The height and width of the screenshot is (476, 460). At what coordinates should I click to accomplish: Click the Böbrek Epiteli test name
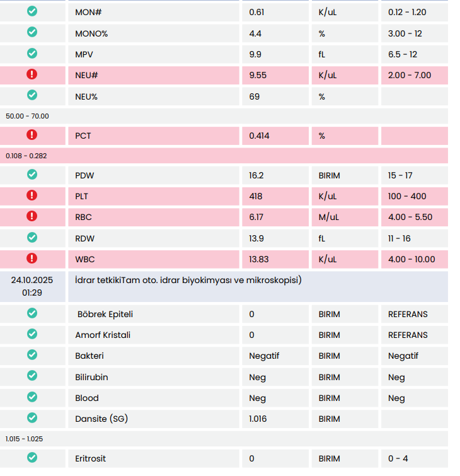[105, 314]
